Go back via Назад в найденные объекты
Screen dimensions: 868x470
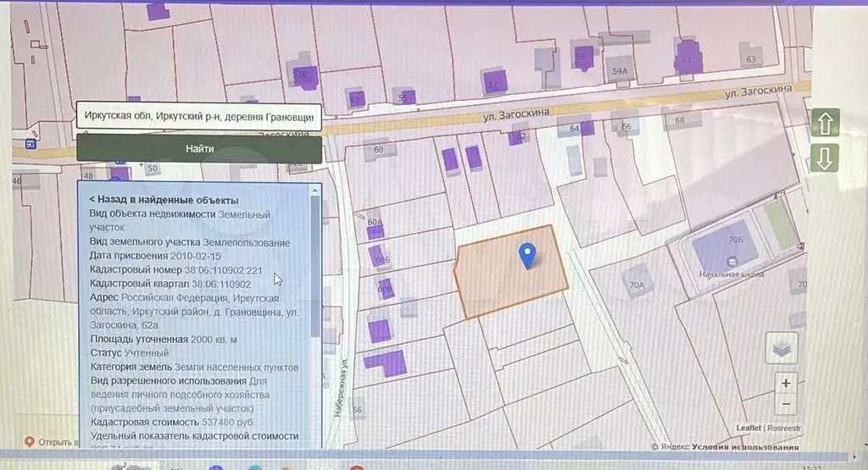pos(152,200)
